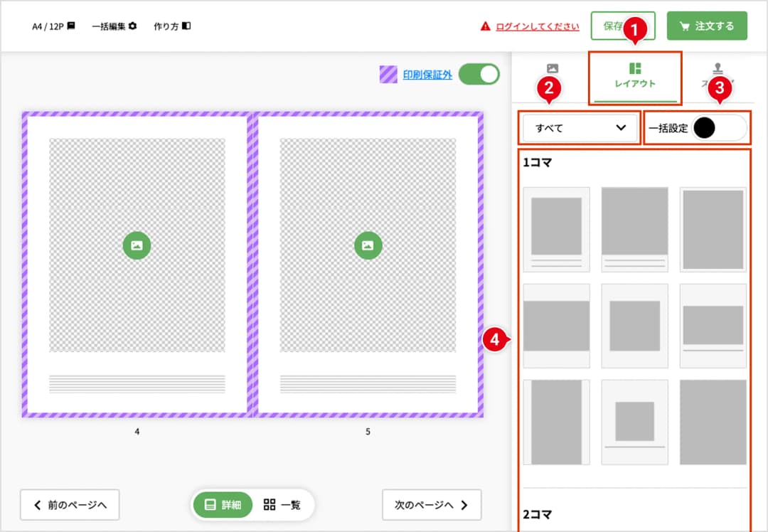Click the book icon beside A4 / 12P
Image resolution: width=768 pixels, height=532 pixels.
[x=71, y=26]
